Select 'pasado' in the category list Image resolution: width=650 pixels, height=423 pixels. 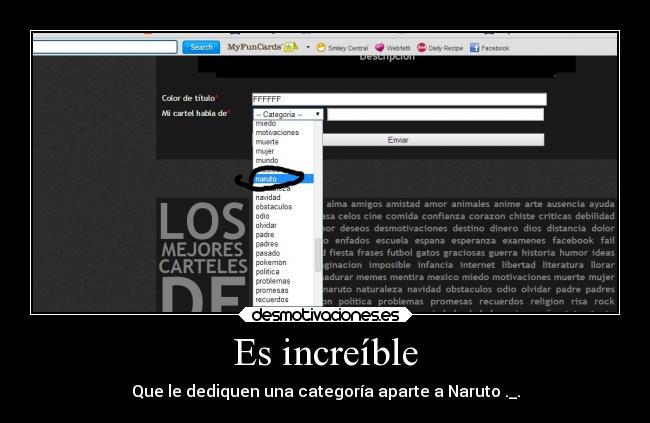[267, 253]
